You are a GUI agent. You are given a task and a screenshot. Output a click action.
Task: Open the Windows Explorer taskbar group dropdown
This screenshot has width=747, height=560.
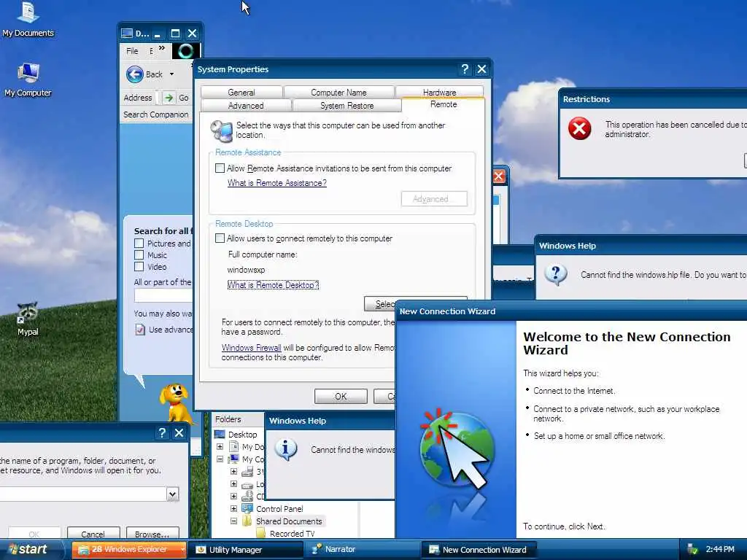[182, 550]
